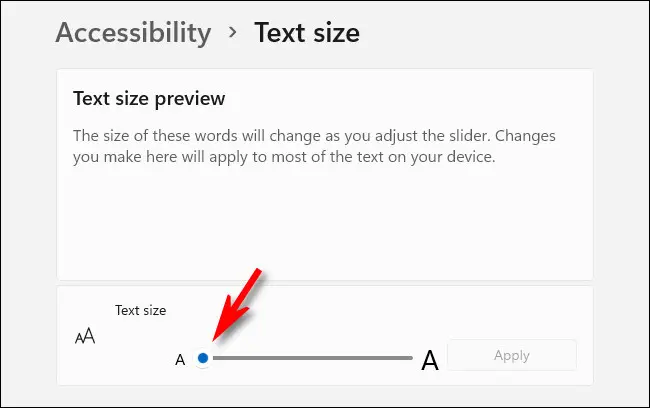Click the second line of preview text
The height and width of the screenshot is (408, 650).
click(284, 157)
